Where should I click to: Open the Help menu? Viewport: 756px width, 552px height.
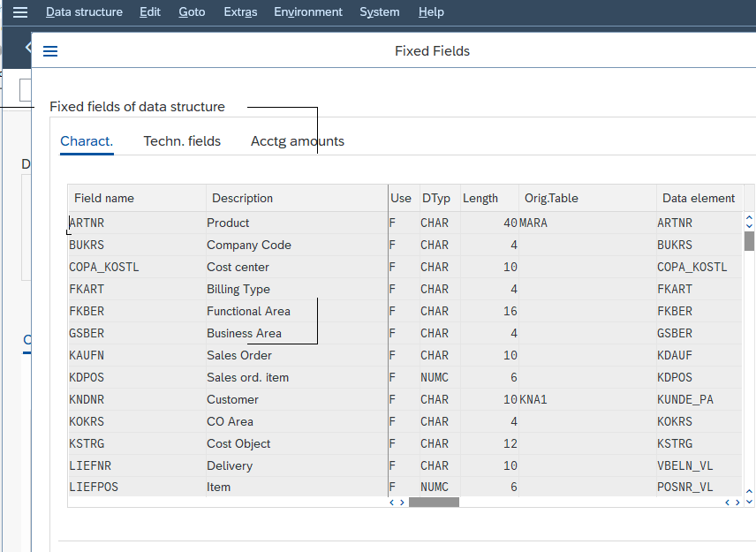[x=431, y=12]
